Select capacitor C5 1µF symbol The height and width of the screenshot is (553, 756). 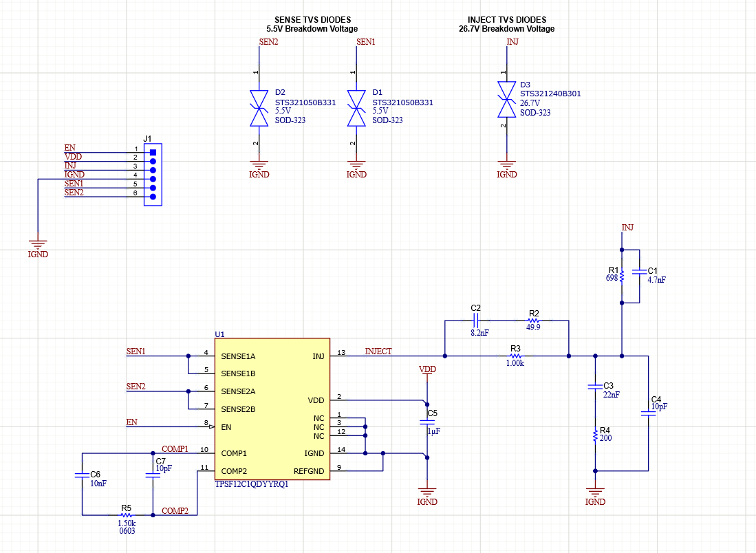click(x=426, y=423)
